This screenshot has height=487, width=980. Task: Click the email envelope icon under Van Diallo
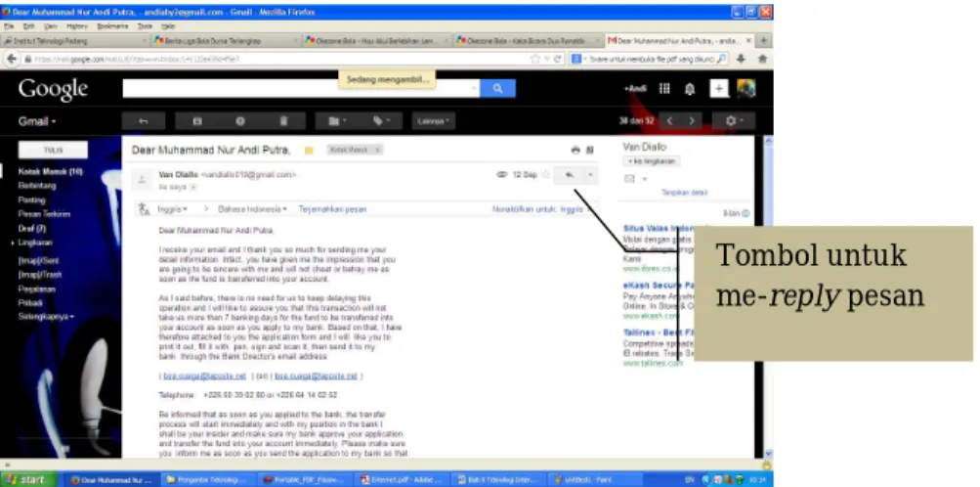630,179
